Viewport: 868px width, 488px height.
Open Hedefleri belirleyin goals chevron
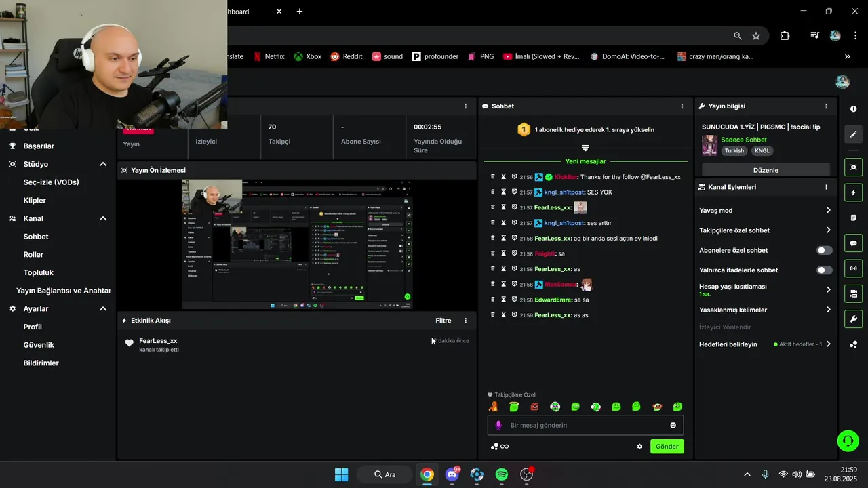click(828, 344)
